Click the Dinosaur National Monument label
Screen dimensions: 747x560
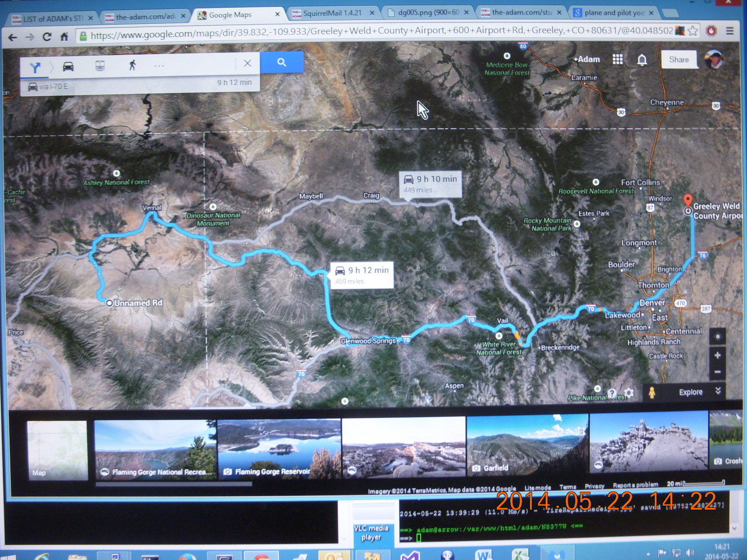[x=213, y=219]
